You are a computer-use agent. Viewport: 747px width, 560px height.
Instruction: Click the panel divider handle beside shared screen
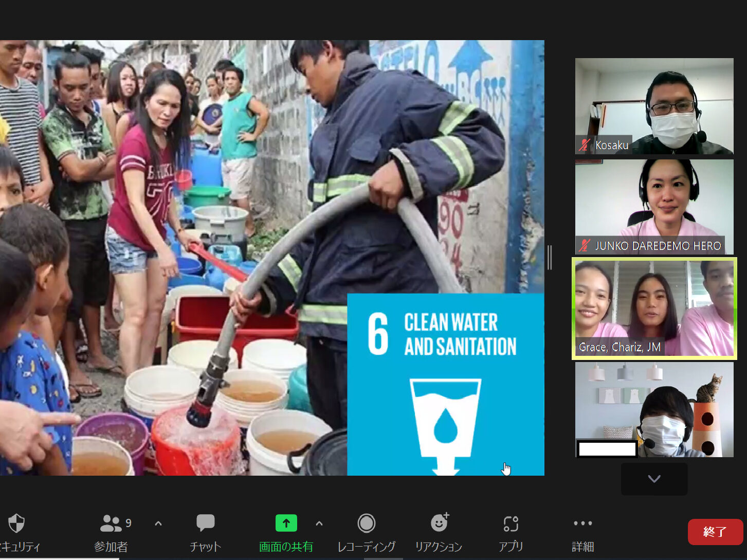tap(550, 257)
